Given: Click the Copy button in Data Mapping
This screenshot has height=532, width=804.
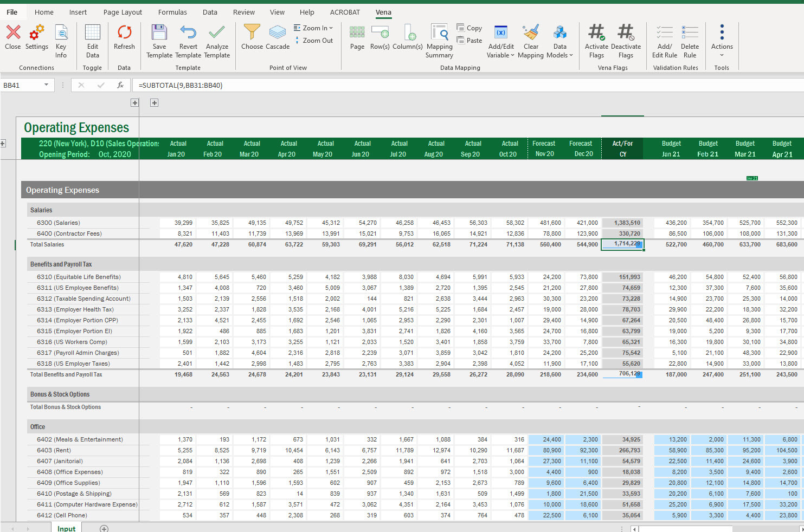Looking at the screenshot, I should (x=469, y=28).
